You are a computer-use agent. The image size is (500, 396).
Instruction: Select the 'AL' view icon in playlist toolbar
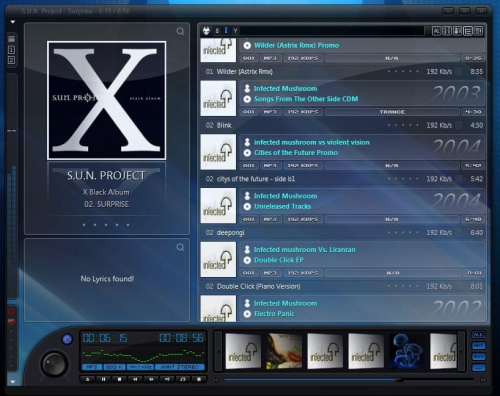(436, 31)
